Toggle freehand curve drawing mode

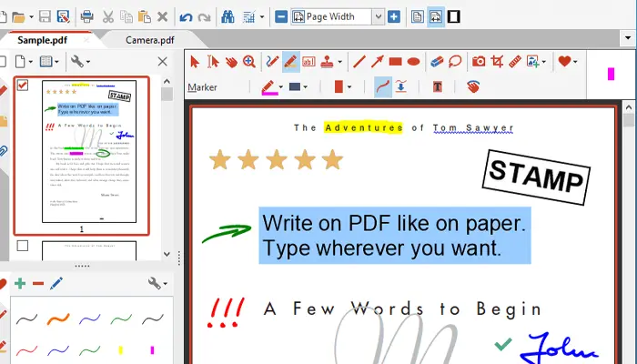tap(383, 86)
